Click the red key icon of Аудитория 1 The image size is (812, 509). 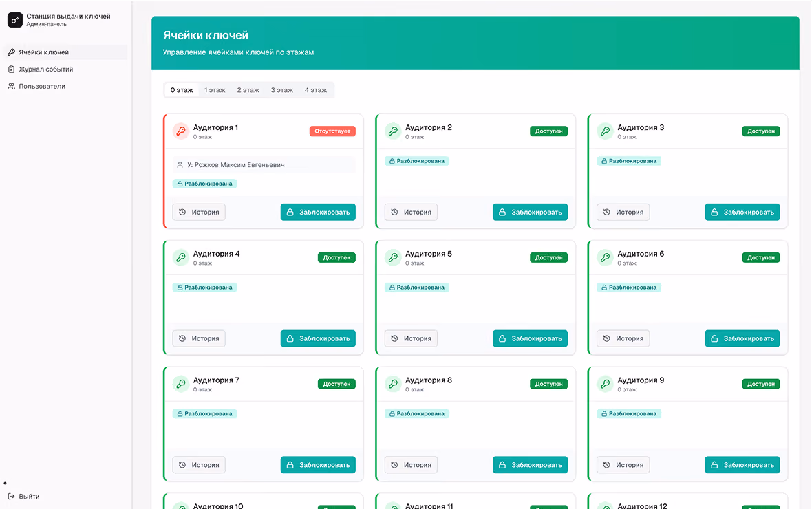pyautogui.click(x=181, y=131)
